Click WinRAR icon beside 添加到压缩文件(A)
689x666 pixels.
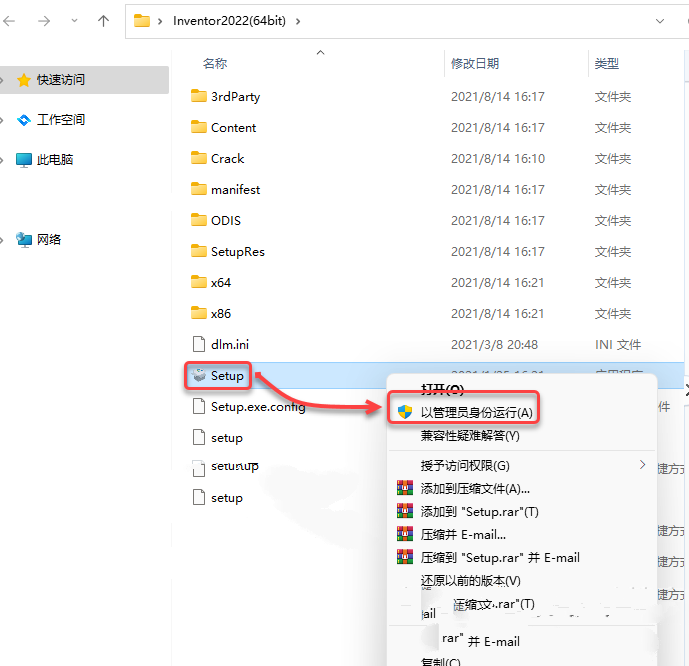[405, 487]
